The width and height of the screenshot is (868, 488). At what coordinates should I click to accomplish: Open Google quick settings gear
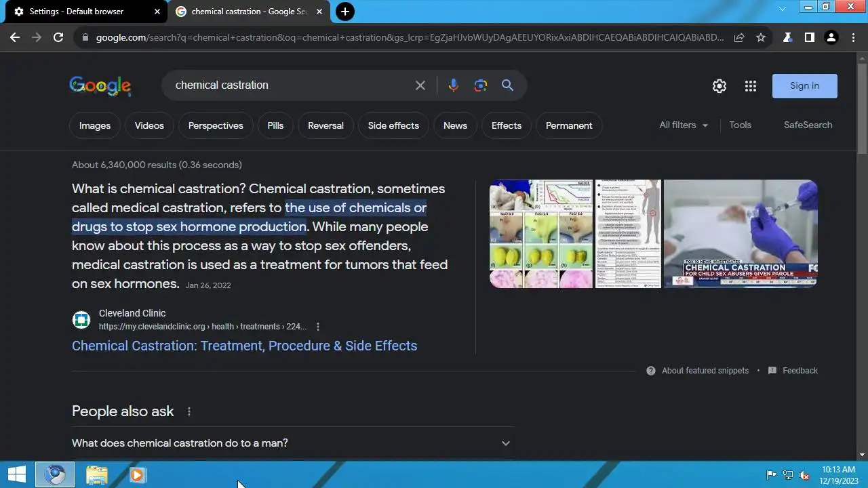tap(719, 86)
